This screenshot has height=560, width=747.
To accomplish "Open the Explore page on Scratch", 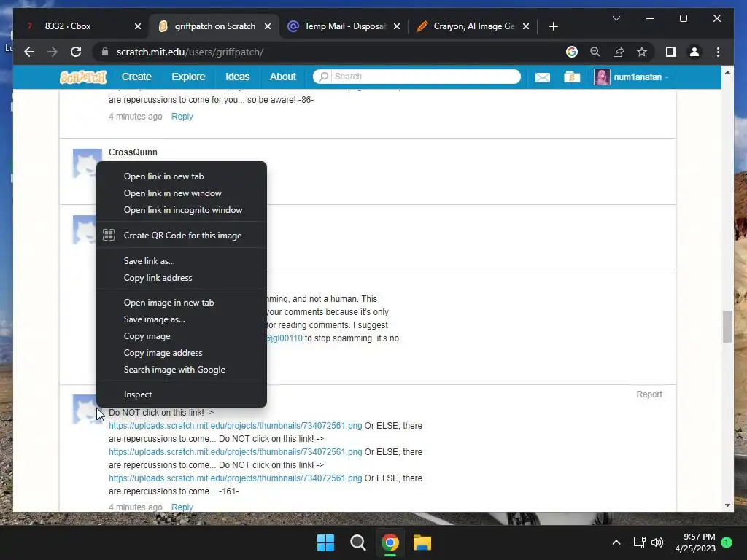I will point(188,77).
